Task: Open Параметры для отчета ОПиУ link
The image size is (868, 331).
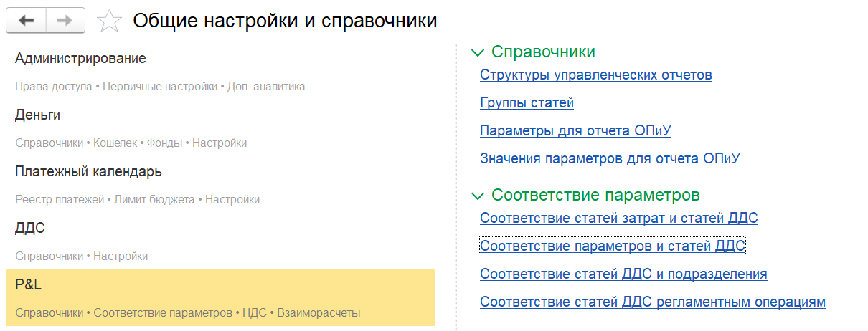Action: [576, 130]
